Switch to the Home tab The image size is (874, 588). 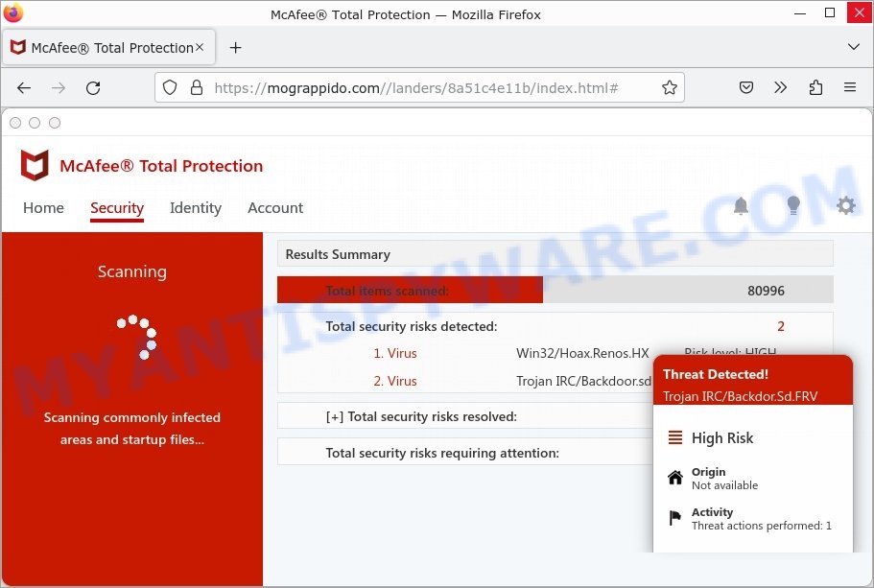coord(43,208)
